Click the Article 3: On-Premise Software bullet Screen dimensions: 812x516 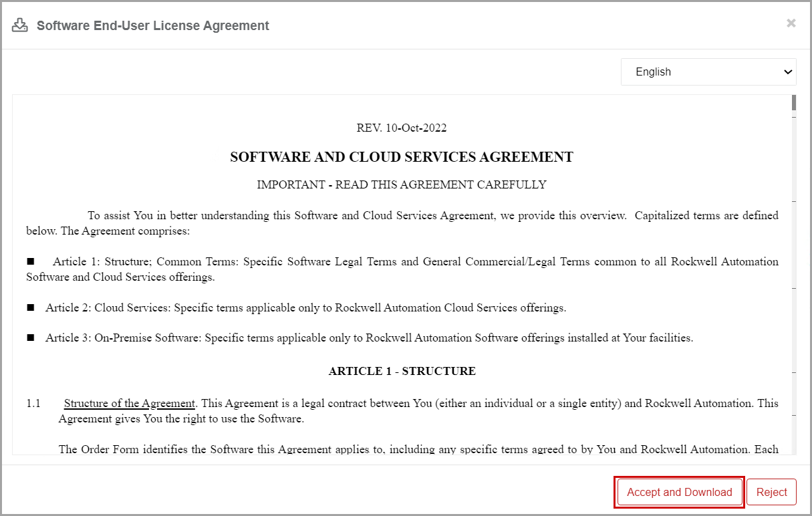(360, 338)
